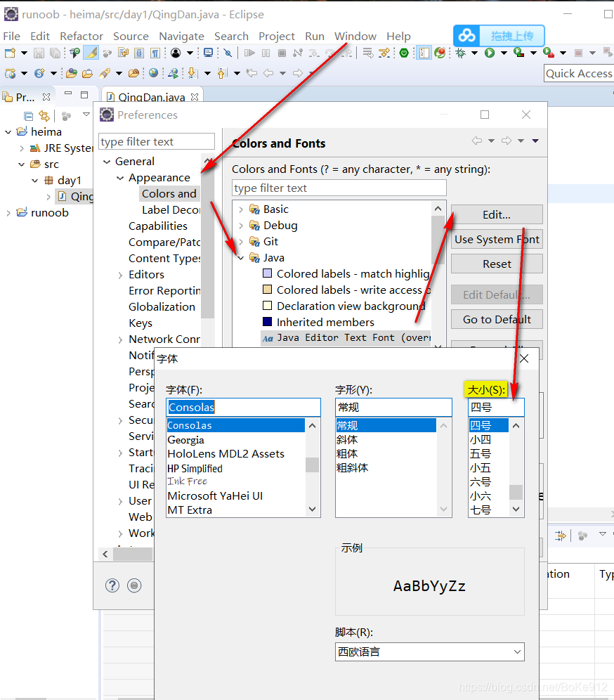The width and height of the screenshot is (614, 700).
Task: Click Collapse All in Package Explorer
Action: click(x=29, y=117)
